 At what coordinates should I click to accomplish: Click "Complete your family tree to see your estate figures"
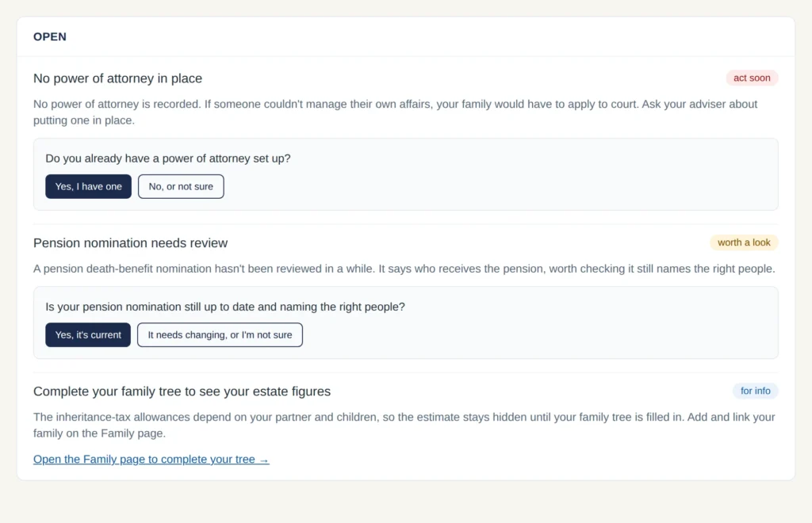coord(182,391)
